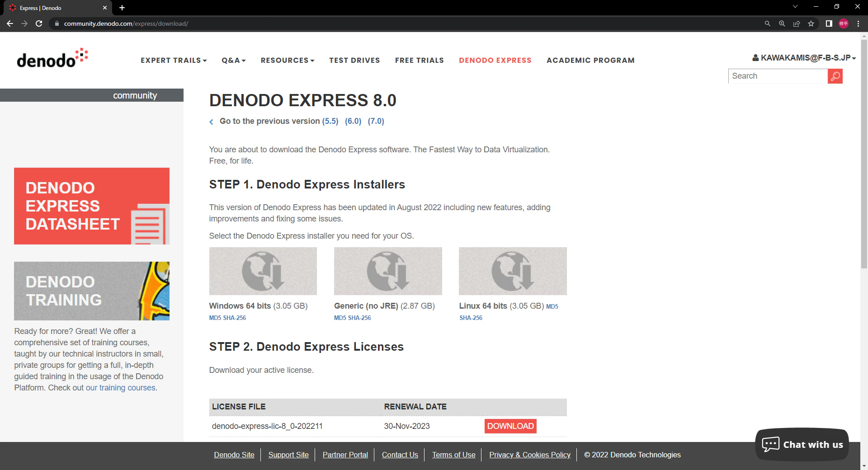
Task: Open Academic Program in the navigation
Action: click(590, 61)
